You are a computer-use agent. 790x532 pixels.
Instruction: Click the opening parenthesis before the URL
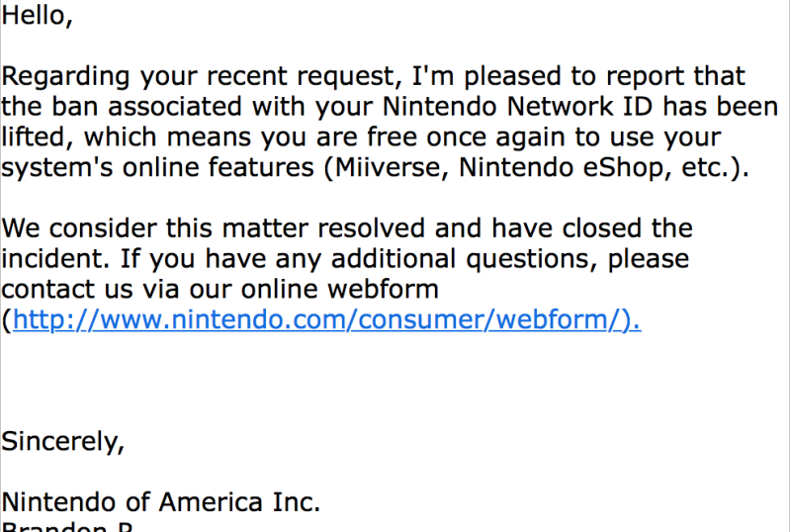pos(7,320)
